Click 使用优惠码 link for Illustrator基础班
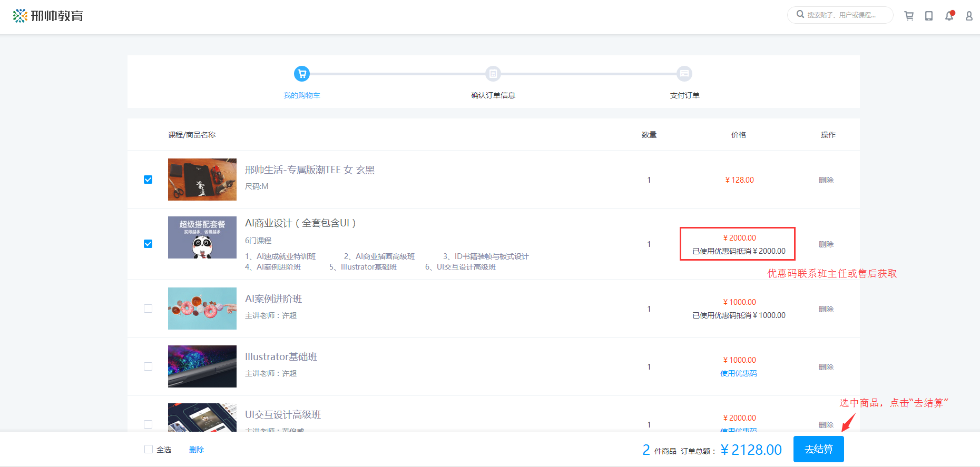Image resolution: width=980 pixels, height=467 pixels. point(738,373)
